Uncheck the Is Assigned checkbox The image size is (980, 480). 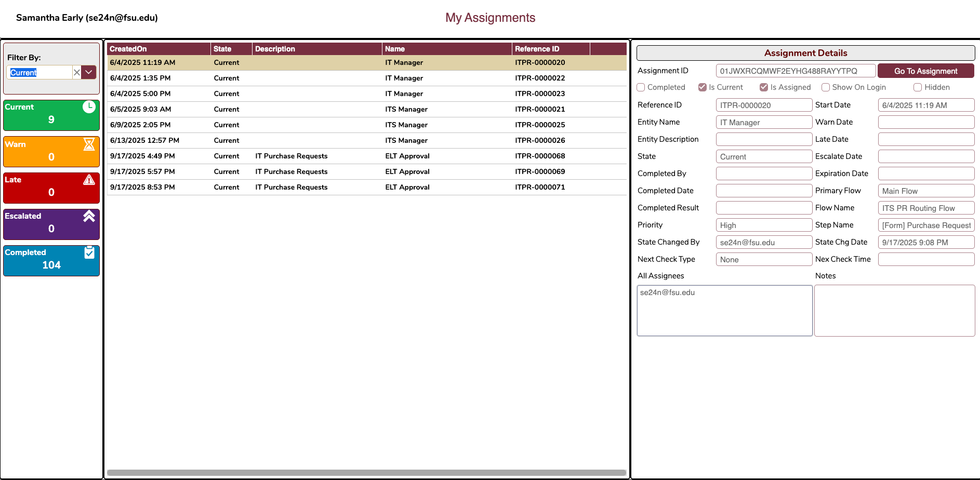coord(764,87)
